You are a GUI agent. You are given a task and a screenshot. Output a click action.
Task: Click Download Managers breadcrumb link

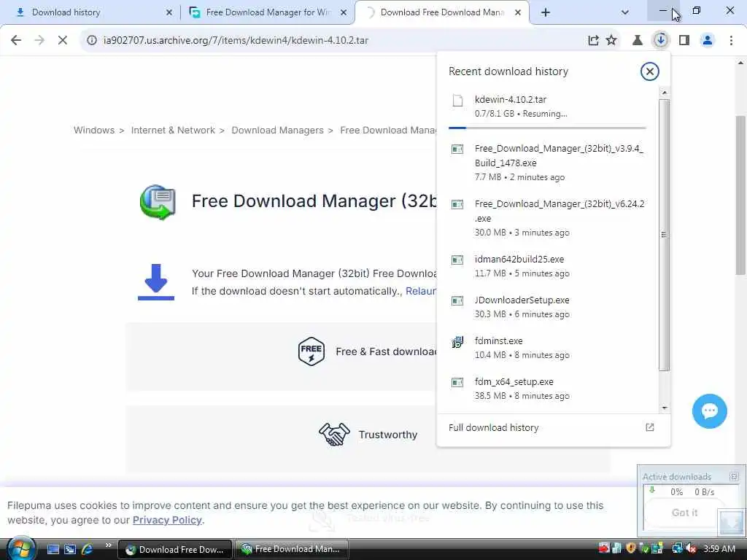277,131
